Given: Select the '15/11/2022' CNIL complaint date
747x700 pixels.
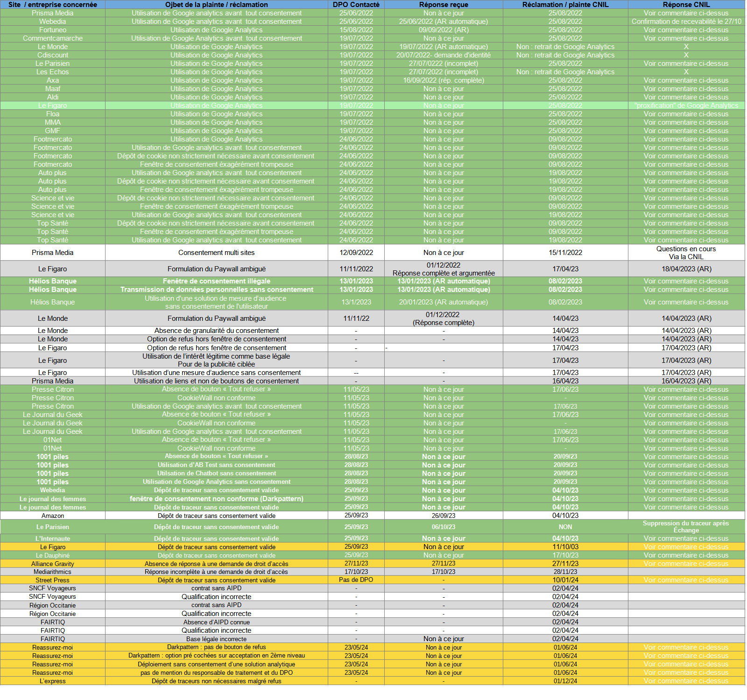Looking at the screenshot, I should tap(565, 253).
